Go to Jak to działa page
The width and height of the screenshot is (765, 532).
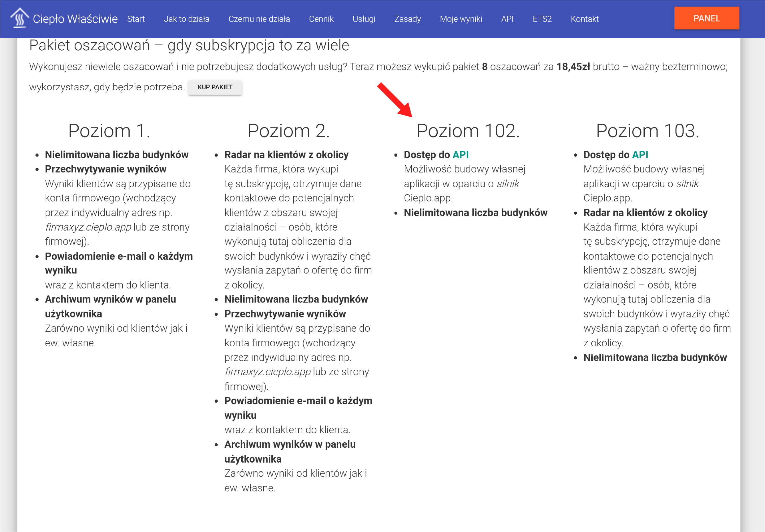tap(186, 19)
